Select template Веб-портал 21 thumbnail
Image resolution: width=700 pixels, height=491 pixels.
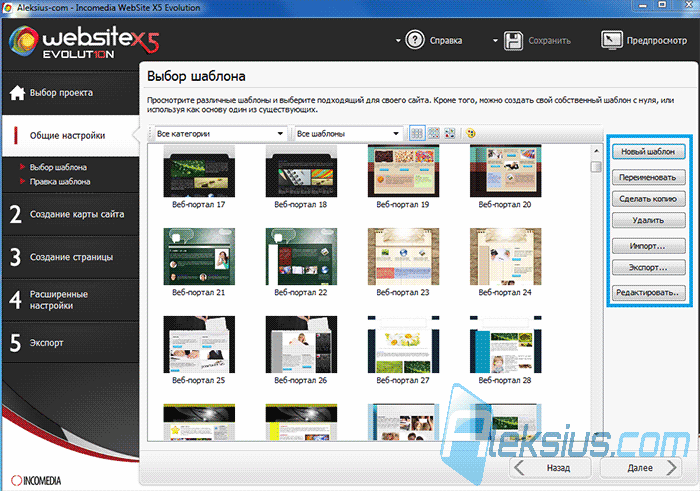coord(199,257)
